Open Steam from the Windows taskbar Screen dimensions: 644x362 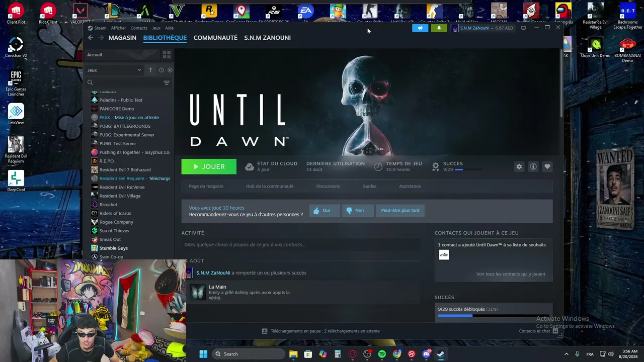tap(440, 354)
